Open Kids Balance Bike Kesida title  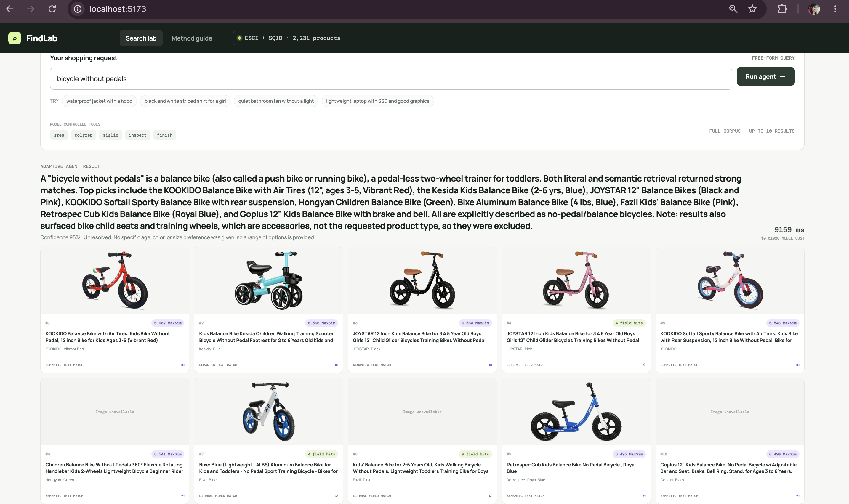coord(266,337)
